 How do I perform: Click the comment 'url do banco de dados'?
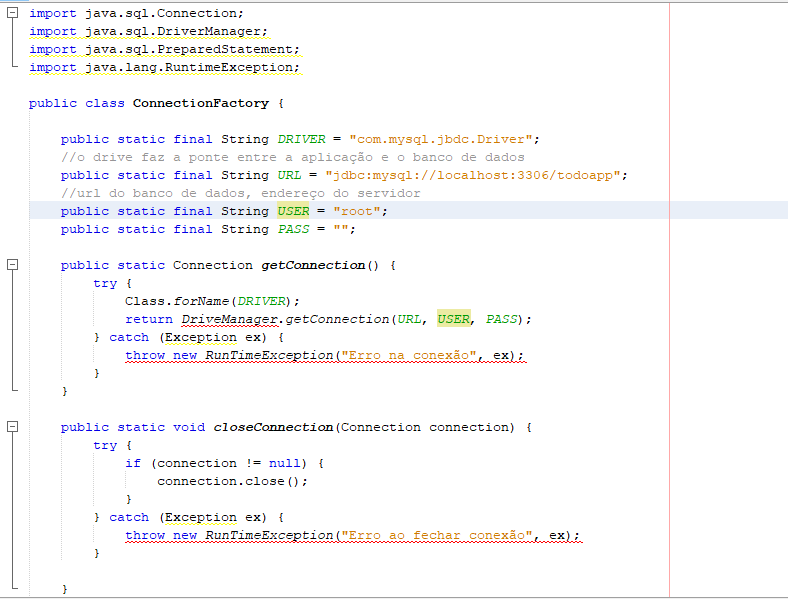(x=240, y=193)
